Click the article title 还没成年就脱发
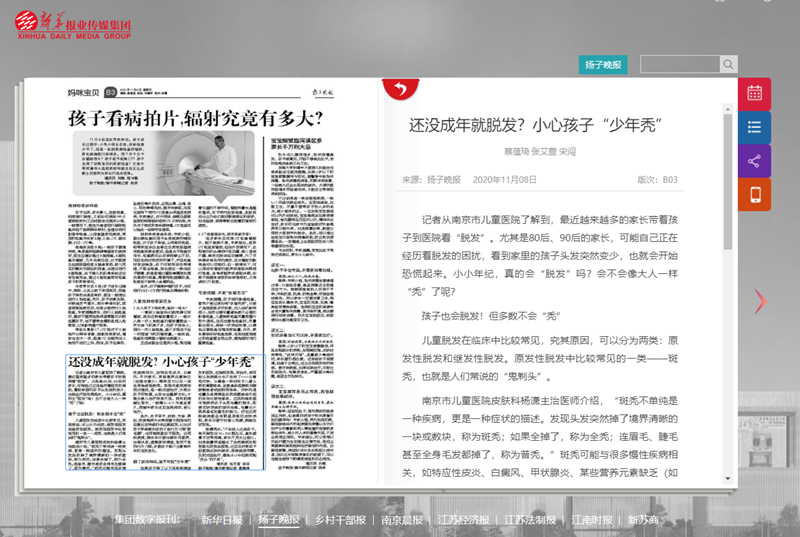This screenshot has width=800, height=537. (536, 125)
